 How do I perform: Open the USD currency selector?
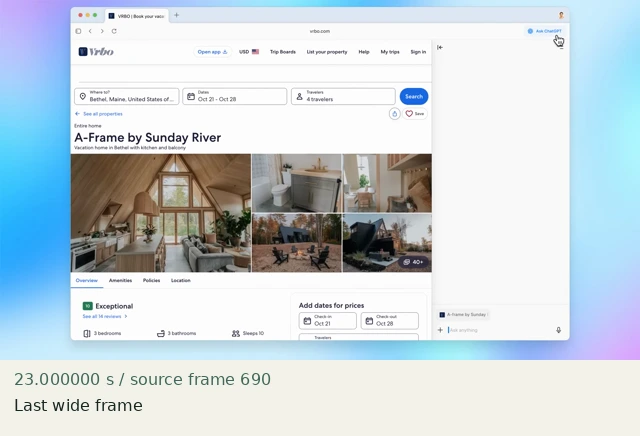point(249,52)
